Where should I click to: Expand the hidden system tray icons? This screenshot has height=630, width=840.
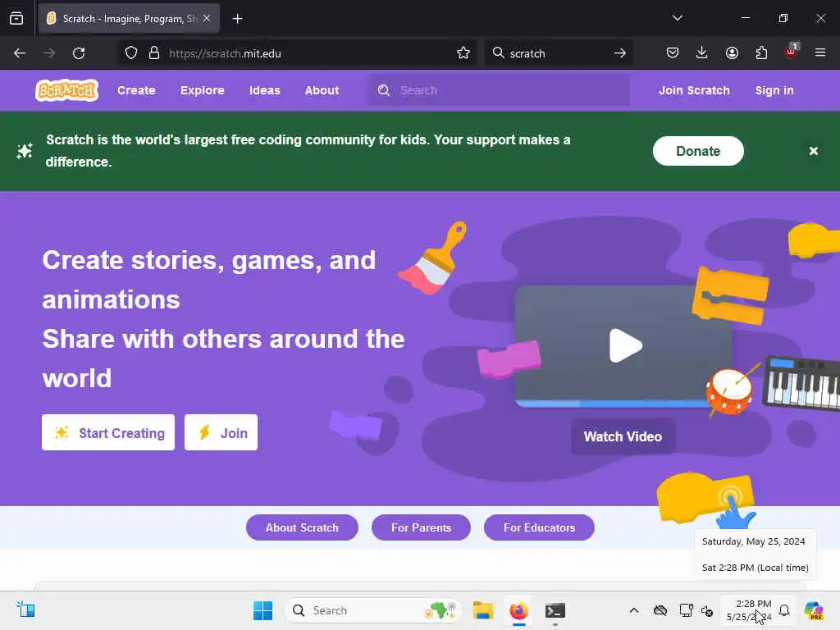point(634,610)
